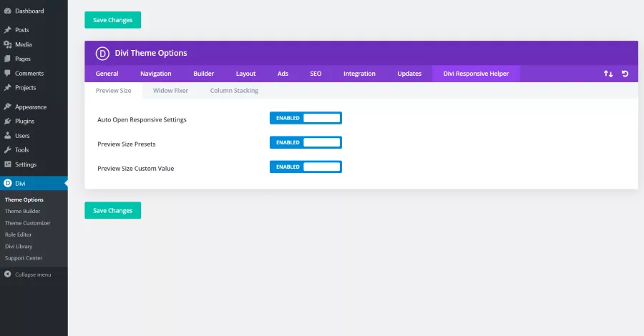Click the bottom Save Changes button
The image size is (644, 336).
112,210
